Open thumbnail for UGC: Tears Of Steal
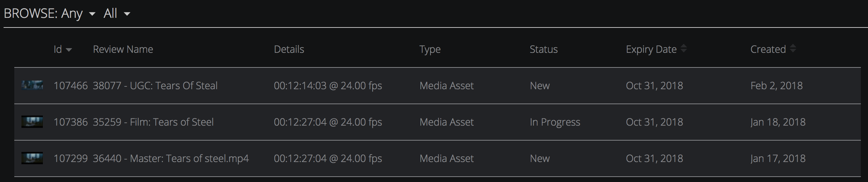 click(x=32, y=86)
